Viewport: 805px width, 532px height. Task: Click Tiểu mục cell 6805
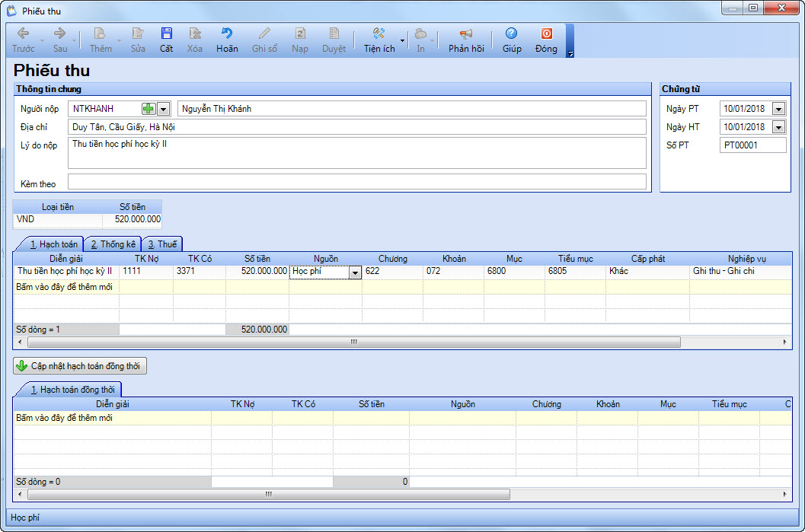click(576, 271)
